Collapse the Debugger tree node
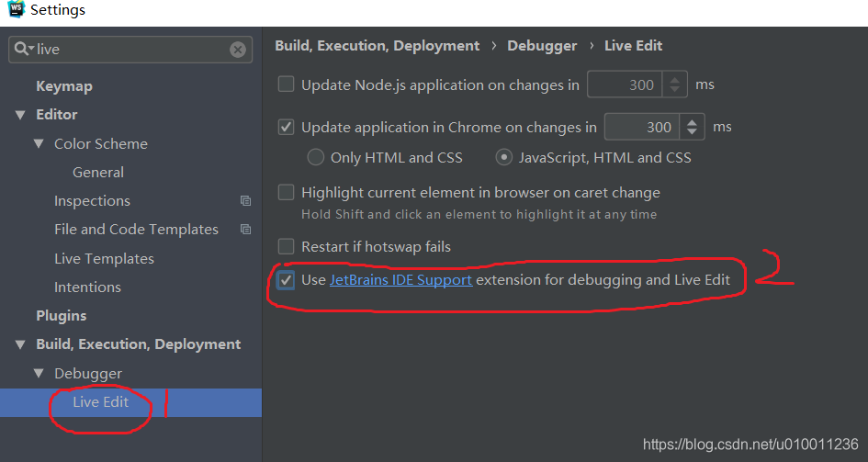Viewport: 868px width, 462px height. coord(39,374)
